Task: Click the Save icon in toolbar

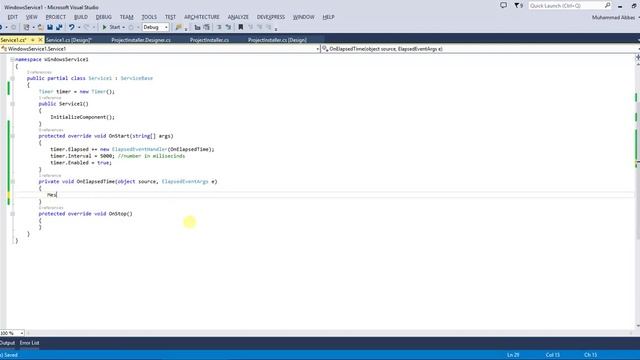Action: 50,27
